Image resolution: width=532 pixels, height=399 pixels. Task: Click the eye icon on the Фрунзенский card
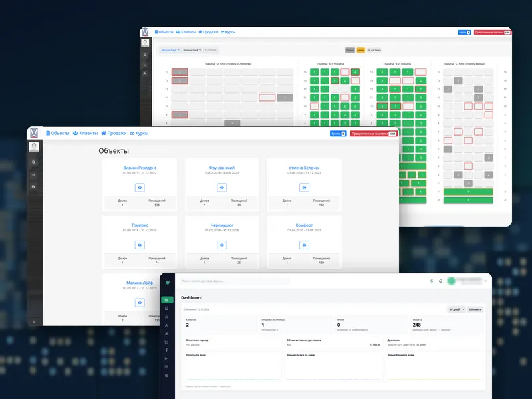click(222, 188)
